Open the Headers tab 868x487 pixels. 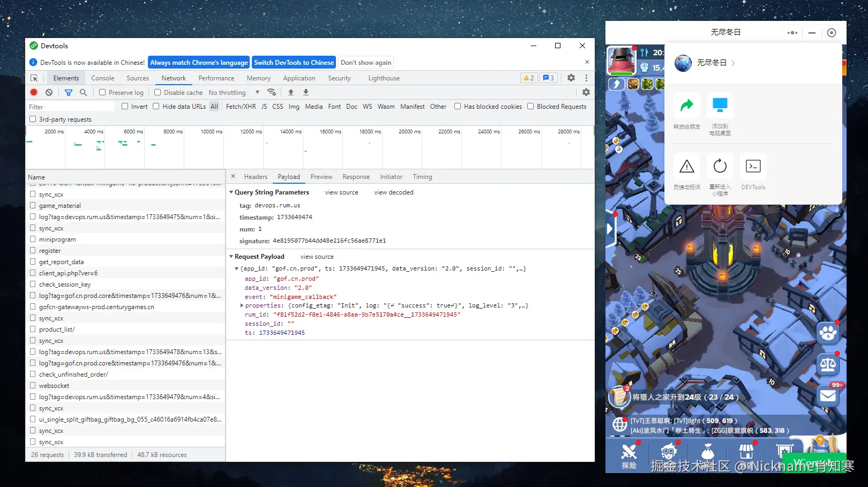click(x=256, y=177)
